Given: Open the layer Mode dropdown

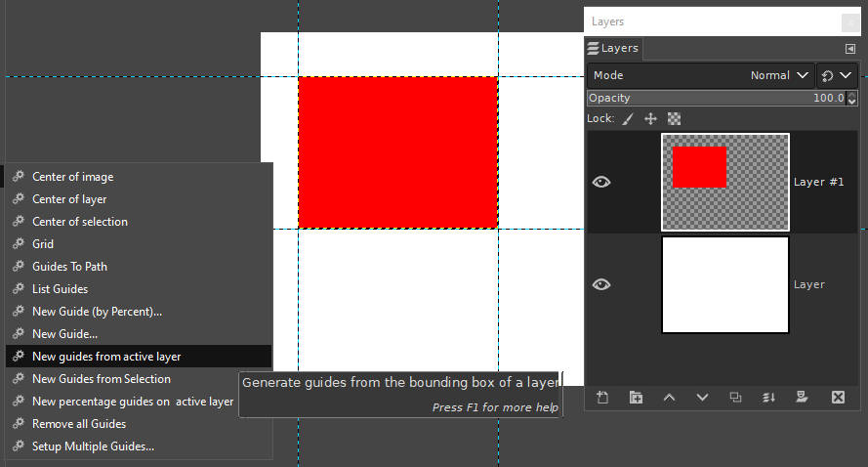Looking at the screenshot, I should point(701,75).
